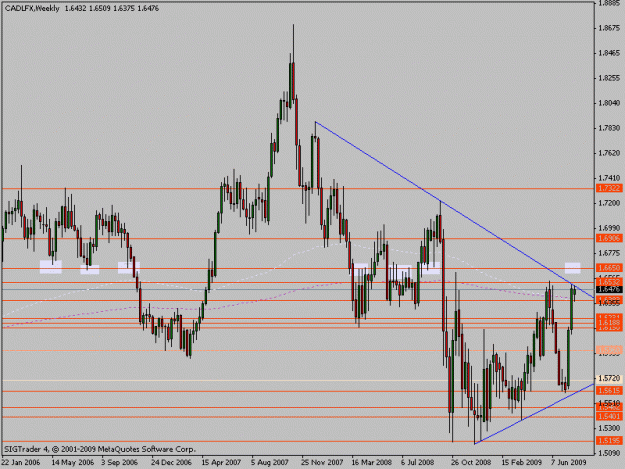Select the 15 Apr 2007 date label

tap(221, 462)
